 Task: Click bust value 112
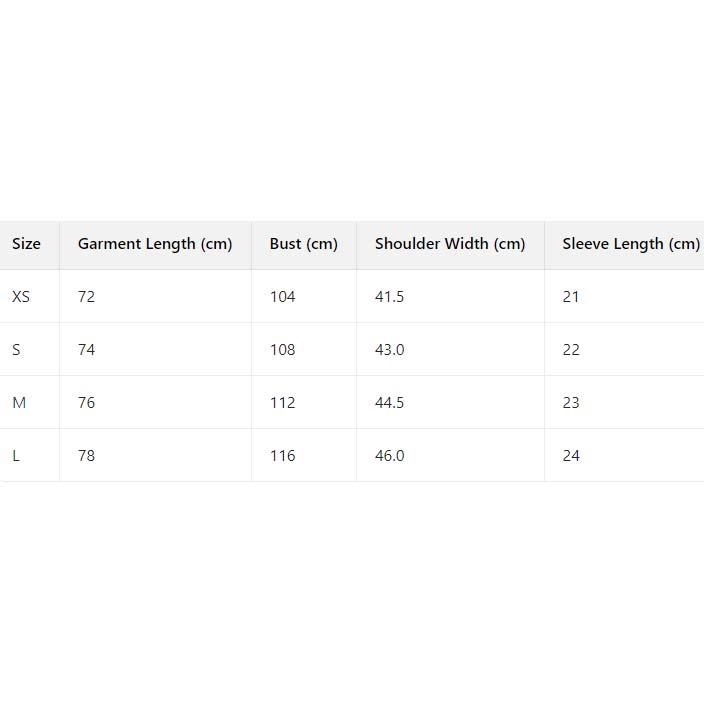(283, 403)
